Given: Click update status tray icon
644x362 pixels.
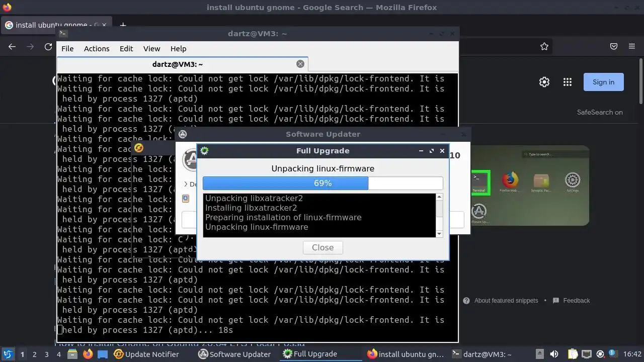Looking at the screenshot, I should pos(600,354).
